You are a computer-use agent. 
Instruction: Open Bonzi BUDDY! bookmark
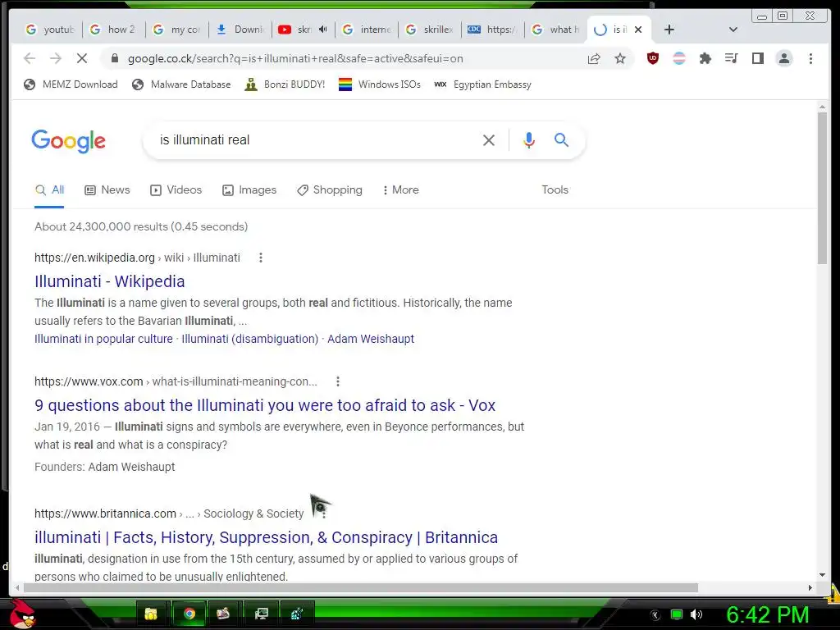(x=285, y=84)
